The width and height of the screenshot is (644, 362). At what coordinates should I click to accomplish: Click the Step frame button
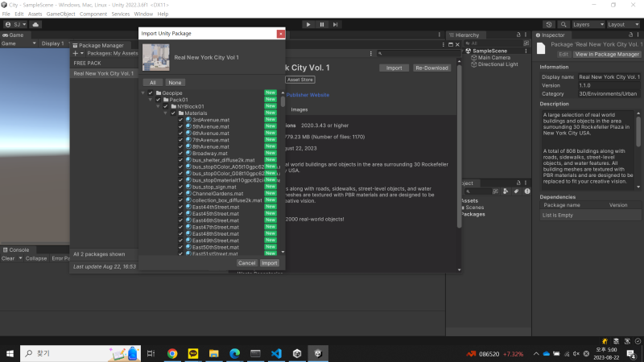click(x=335, y=25)
